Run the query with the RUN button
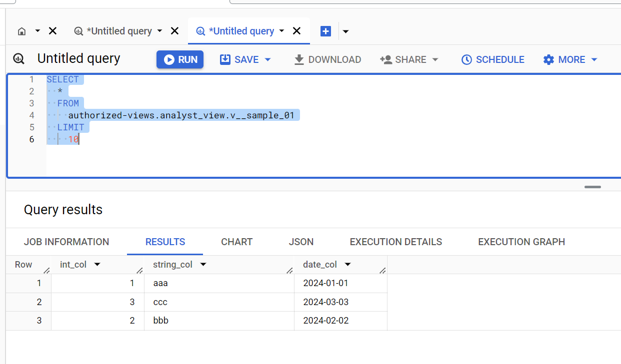This screenshot has height=364, width=621. [x=179, y=59]
